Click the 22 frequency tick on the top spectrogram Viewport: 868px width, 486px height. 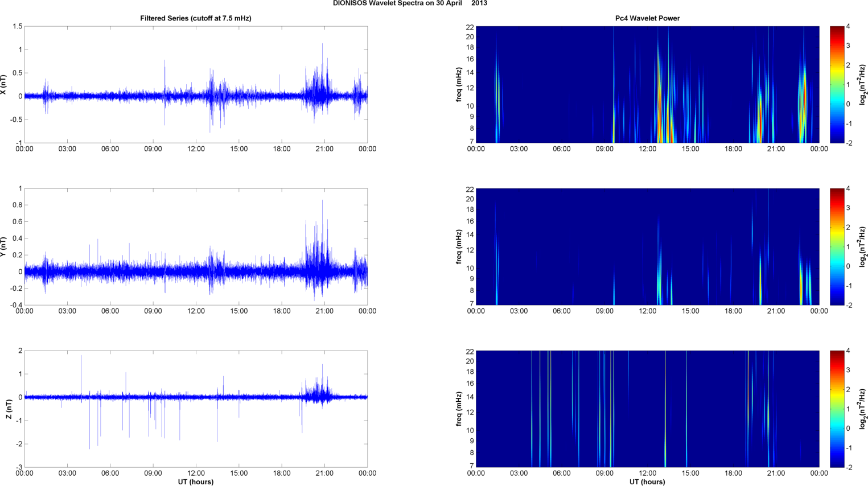pos(470,27)
